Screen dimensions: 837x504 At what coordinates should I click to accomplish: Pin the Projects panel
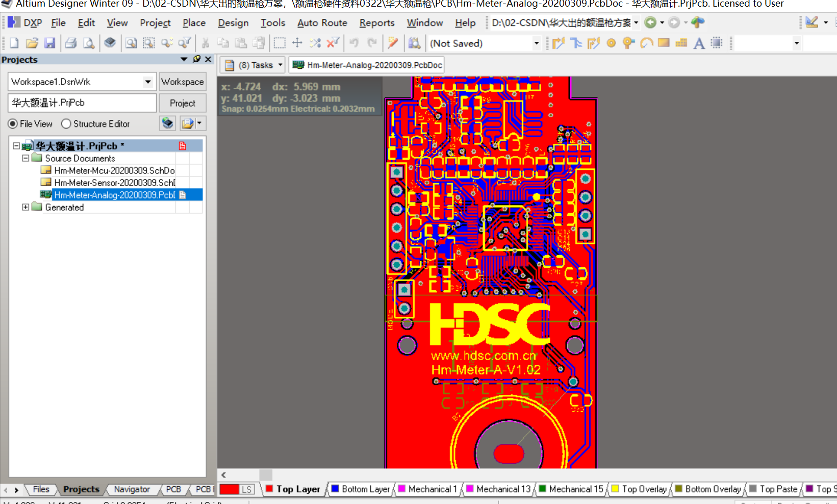[197, 59]
